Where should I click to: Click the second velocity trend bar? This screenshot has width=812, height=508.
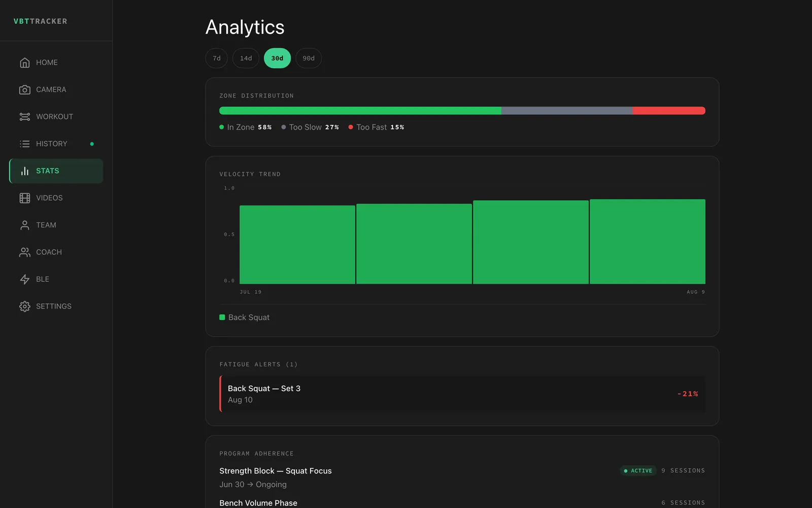click(x=414, y=244)
